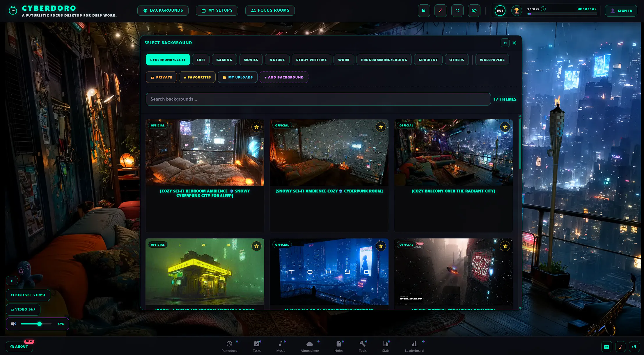Viewport: 644px width, 355px height.
Task: Select the Study With Me category tab
Action: click(x=311, y=60)
